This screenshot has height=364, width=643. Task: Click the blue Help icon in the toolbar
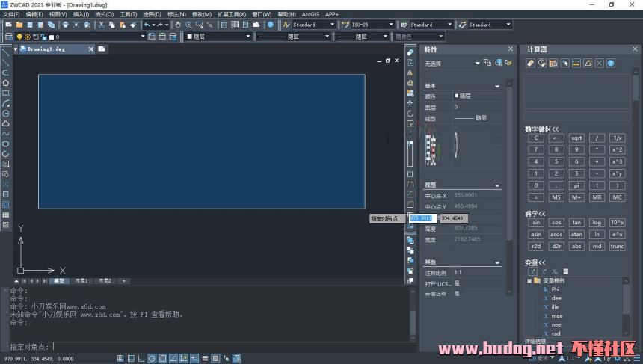tap(271, 25)
